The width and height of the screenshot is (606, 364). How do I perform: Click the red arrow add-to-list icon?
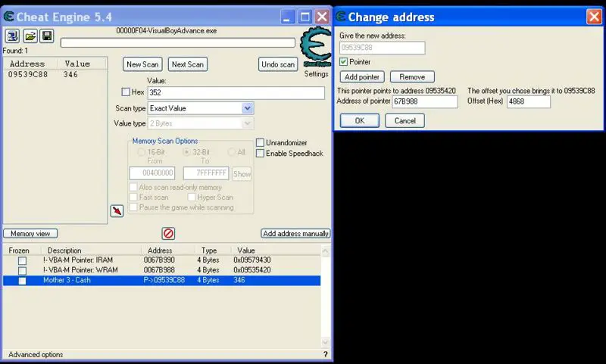117,211
